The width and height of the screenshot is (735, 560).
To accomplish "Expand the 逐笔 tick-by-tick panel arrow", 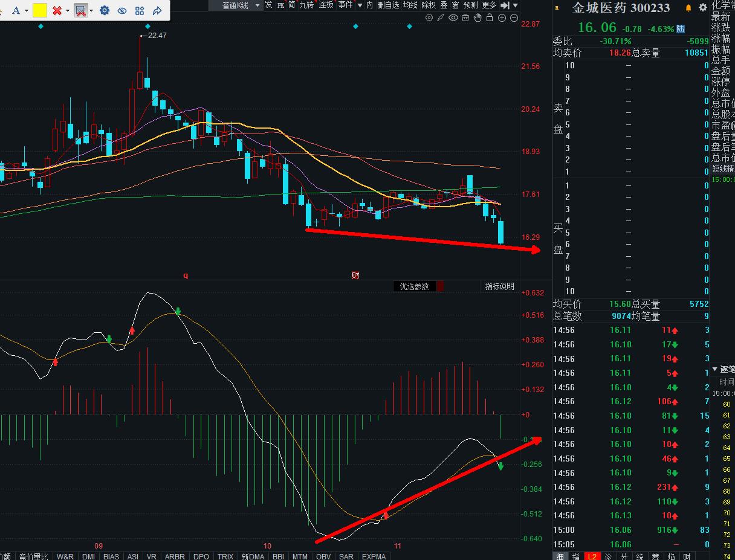I will pos(715,369).
